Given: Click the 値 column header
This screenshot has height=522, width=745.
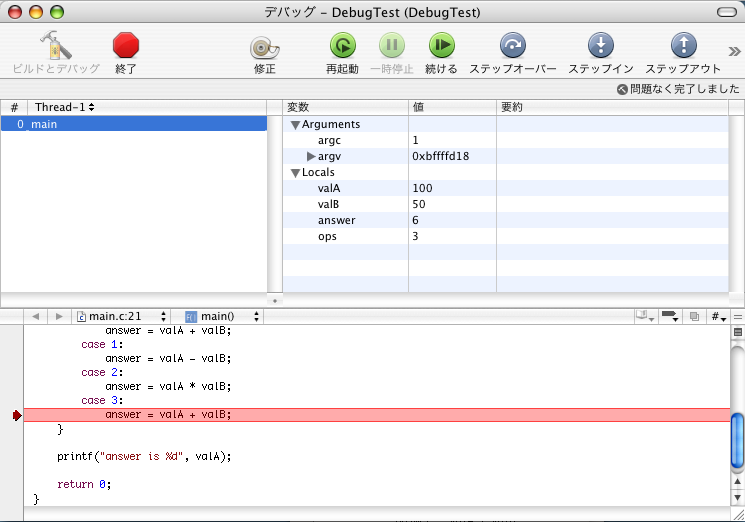Looking at the screenshot, I should [451, 107].
